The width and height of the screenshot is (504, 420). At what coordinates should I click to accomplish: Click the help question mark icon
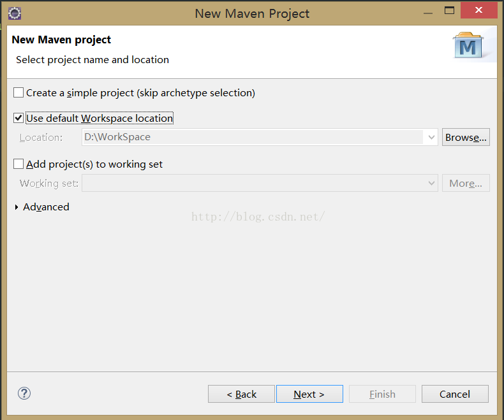click(24, 393)
